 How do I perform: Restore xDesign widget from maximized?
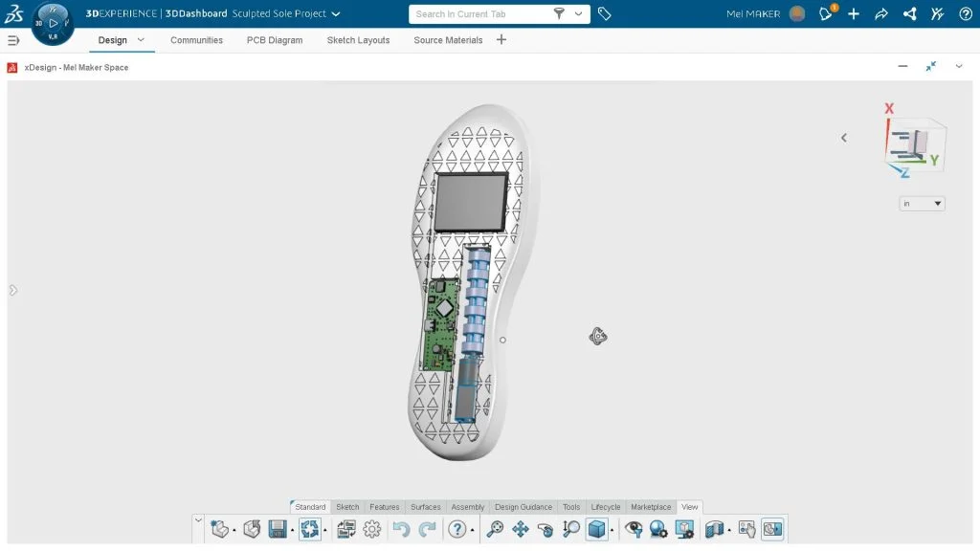point(930,66)
